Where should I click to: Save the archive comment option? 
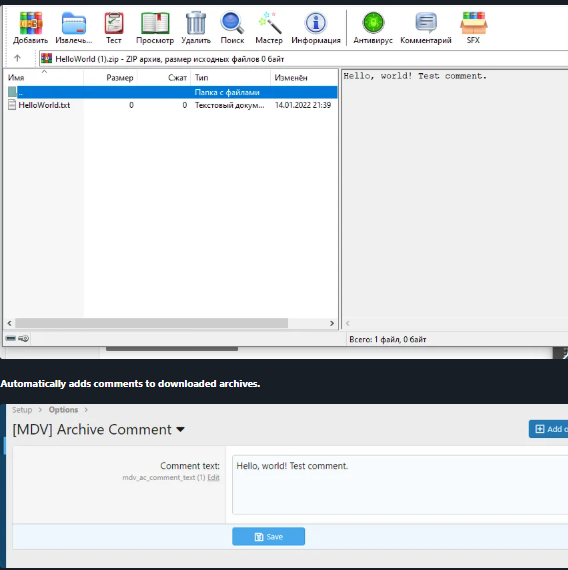click(x=268, y=537)
